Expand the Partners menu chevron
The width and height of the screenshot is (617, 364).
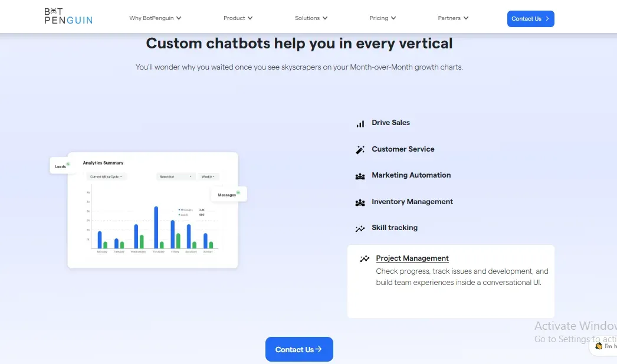coord(466,18)
